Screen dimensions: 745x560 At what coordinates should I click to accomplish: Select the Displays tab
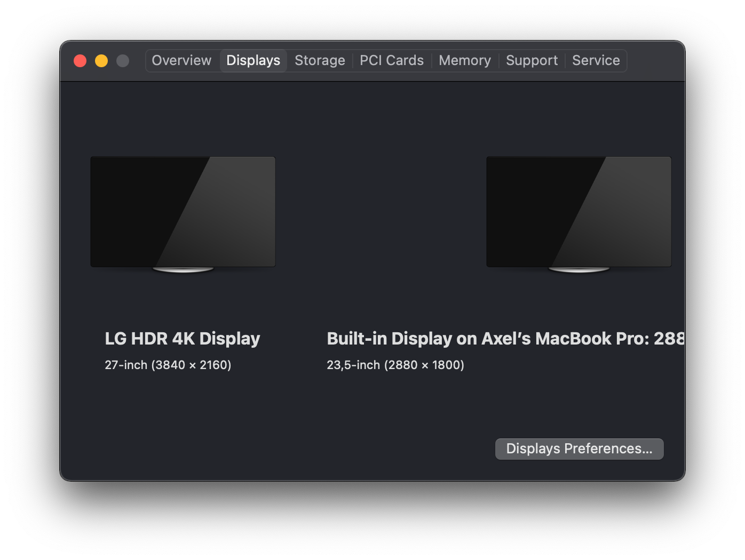coord(253,60)
